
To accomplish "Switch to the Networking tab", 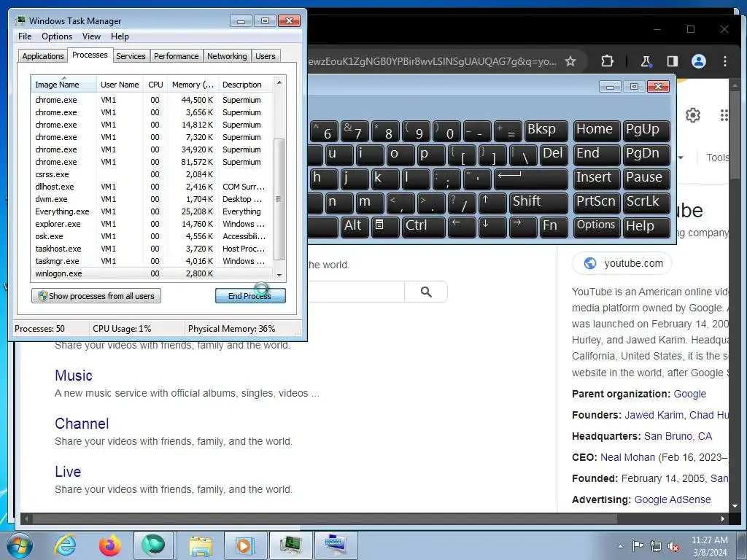I will [x=227, y=56].
